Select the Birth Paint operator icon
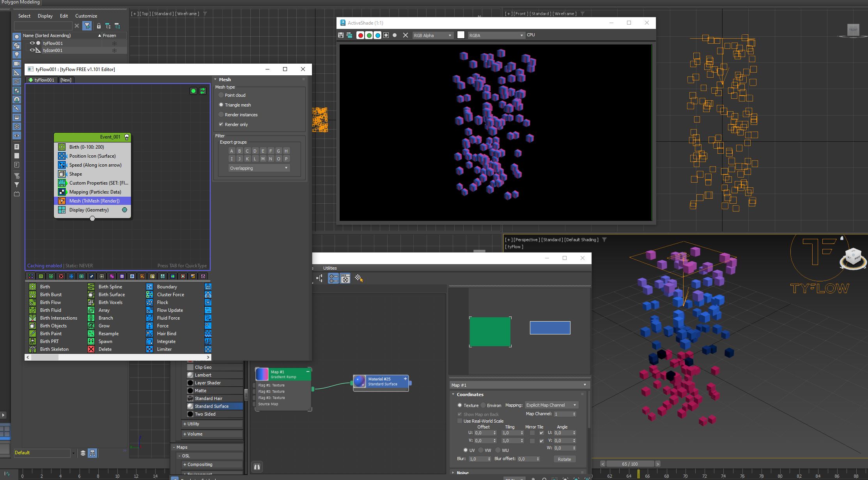This screenshot has width=868, height=480. (33, 334)
